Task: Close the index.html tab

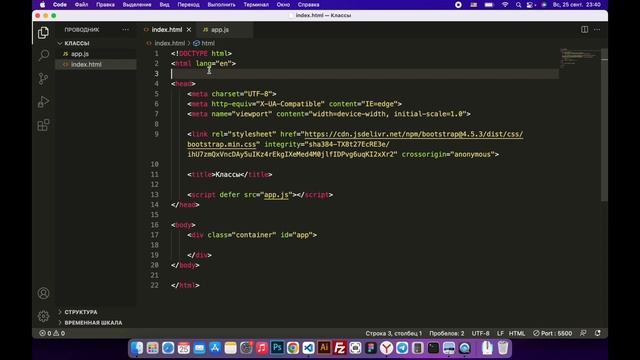Action: pyautogui.click(x=189, y=30)
